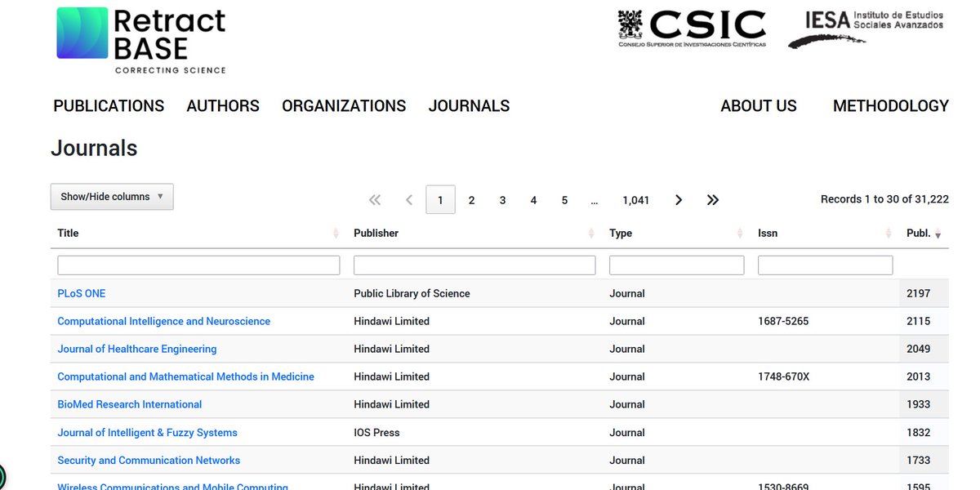
Task: Click inside the Issn filter input field
Action: tap(825, 264)
